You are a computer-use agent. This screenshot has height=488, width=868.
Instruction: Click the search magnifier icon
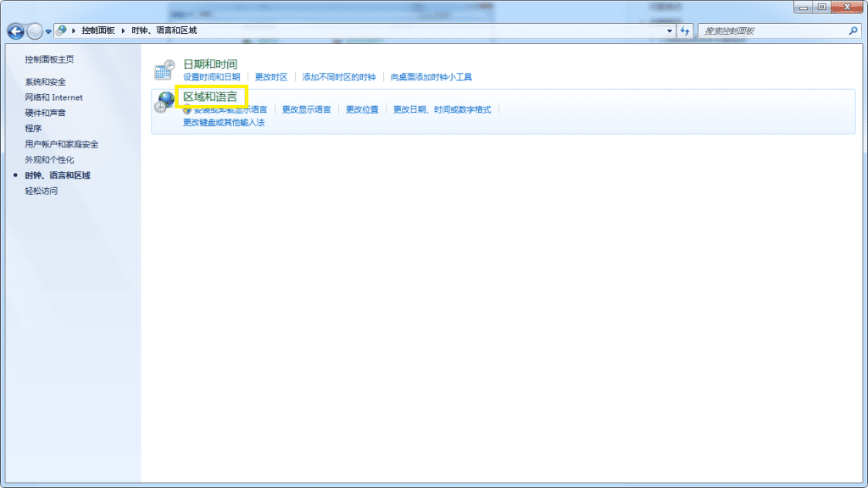coord(853,30)
